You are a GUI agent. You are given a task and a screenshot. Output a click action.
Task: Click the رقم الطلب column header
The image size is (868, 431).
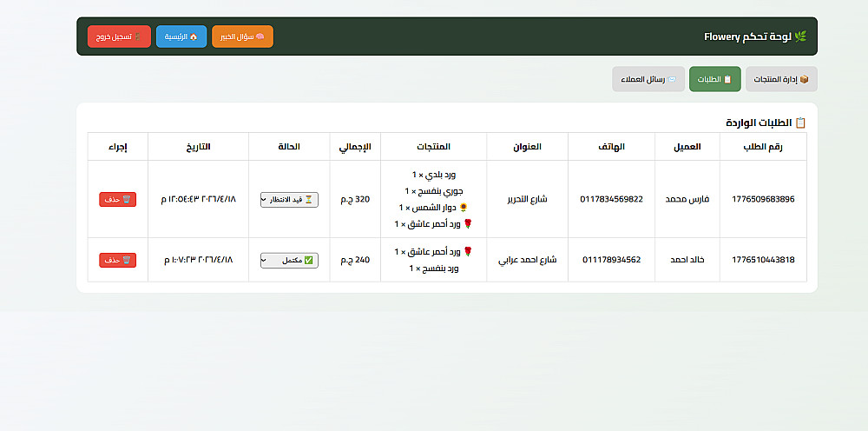pos(763,147)
